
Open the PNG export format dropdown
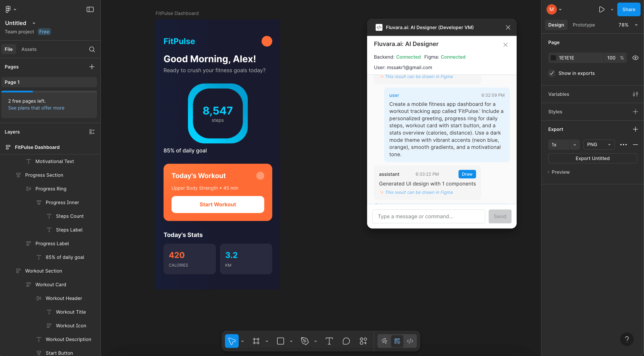pyautogui.click(x=598, y=144)
